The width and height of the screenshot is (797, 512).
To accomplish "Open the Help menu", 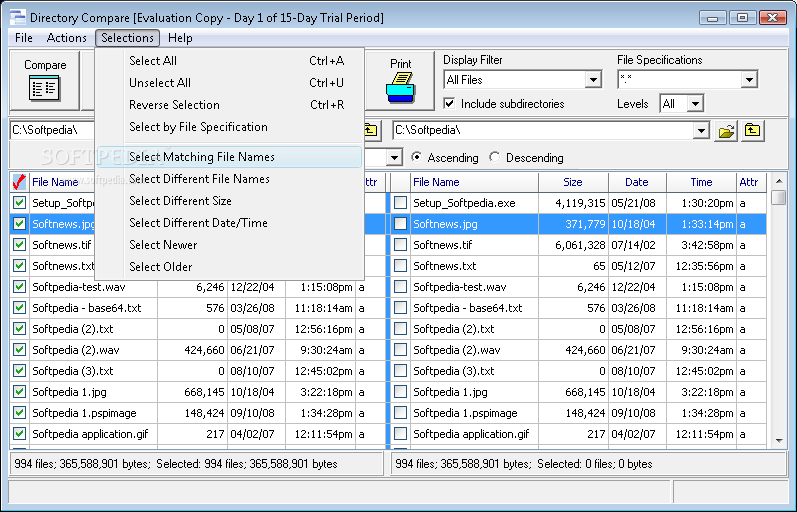I will tap(180, 38).
